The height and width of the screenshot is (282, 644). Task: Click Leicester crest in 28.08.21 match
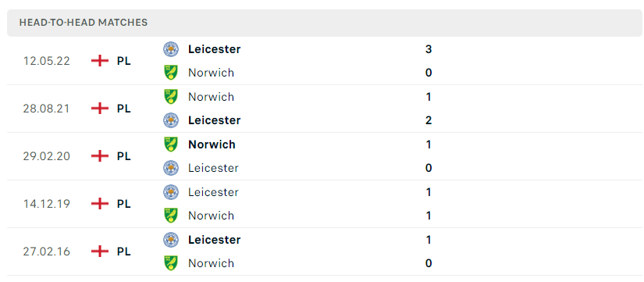click(x=170, y=120)
